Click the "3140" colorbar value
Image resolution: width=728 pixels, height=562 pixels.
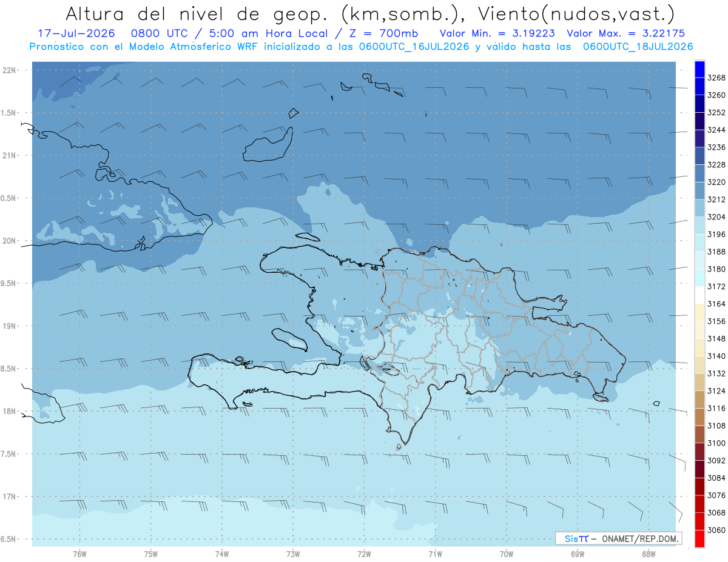point(716,356)
